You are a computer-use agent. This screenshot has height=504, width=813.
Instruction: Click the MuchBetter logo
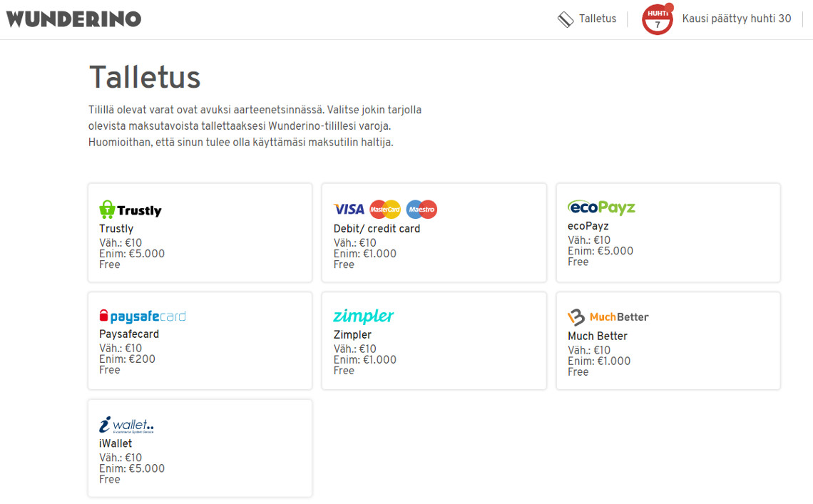pyautogui.click(x=608, y=317)
